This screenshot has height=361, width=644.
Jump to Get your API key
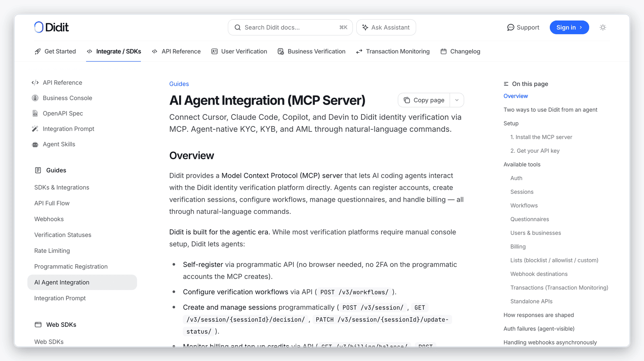tap(535, 151)
